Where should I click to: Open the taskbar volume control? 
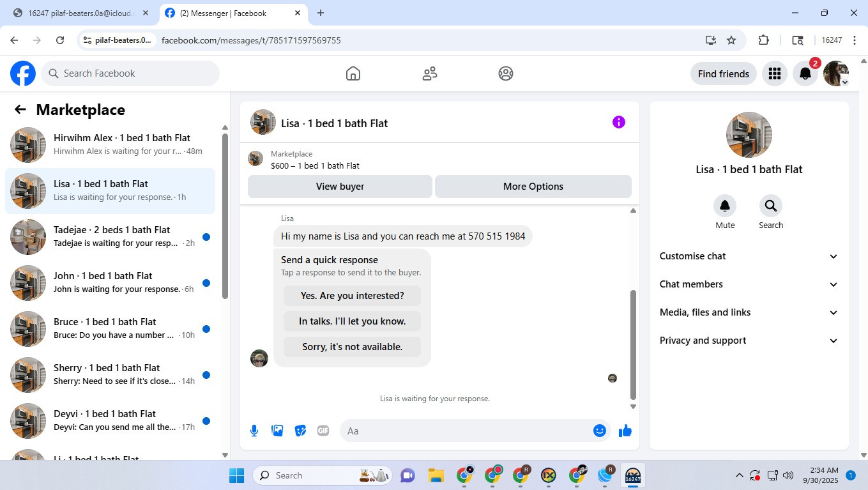click(x=788, y=475)
